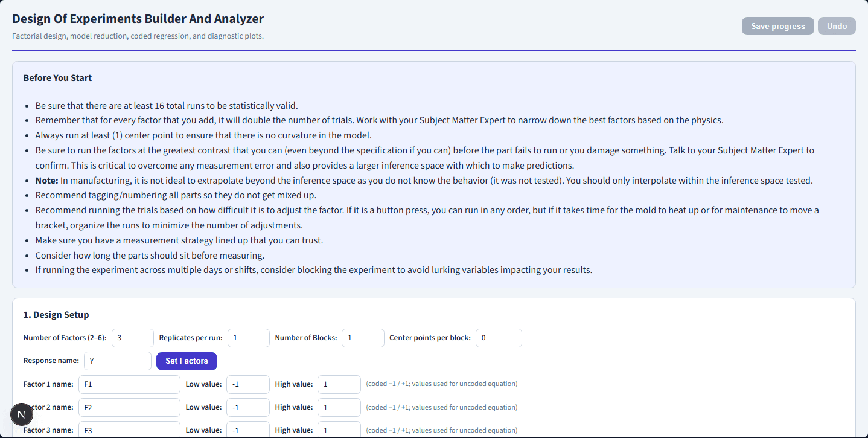Viewport: 868px width, 438px height.
Task: Focus the Factor 2 High value field
Action: [x=339, y=407]
